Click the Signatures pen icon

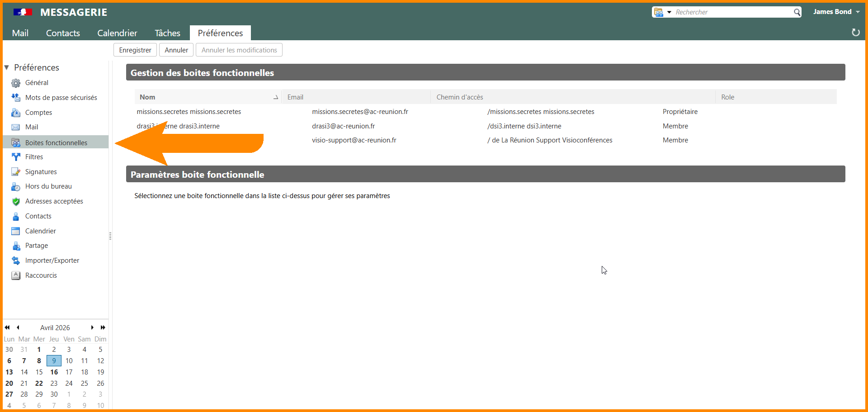point(16,172)
